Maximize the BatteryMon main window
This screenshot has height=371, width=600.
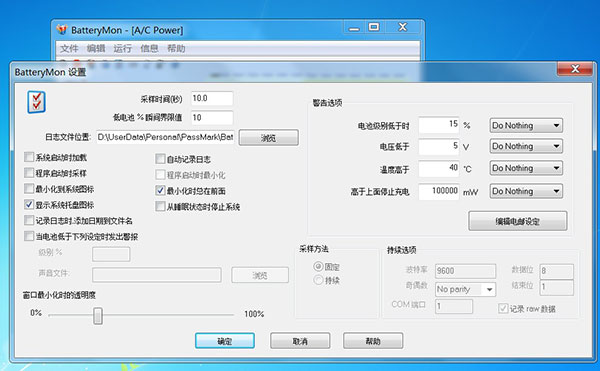coord(374,27)
